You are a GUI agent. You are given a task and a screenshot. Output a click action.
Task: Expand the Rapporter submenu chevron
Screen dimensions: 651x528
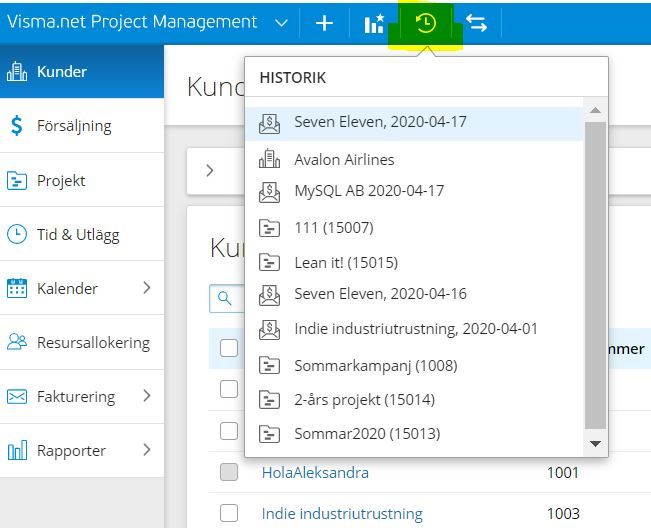[x=147, y=450]
